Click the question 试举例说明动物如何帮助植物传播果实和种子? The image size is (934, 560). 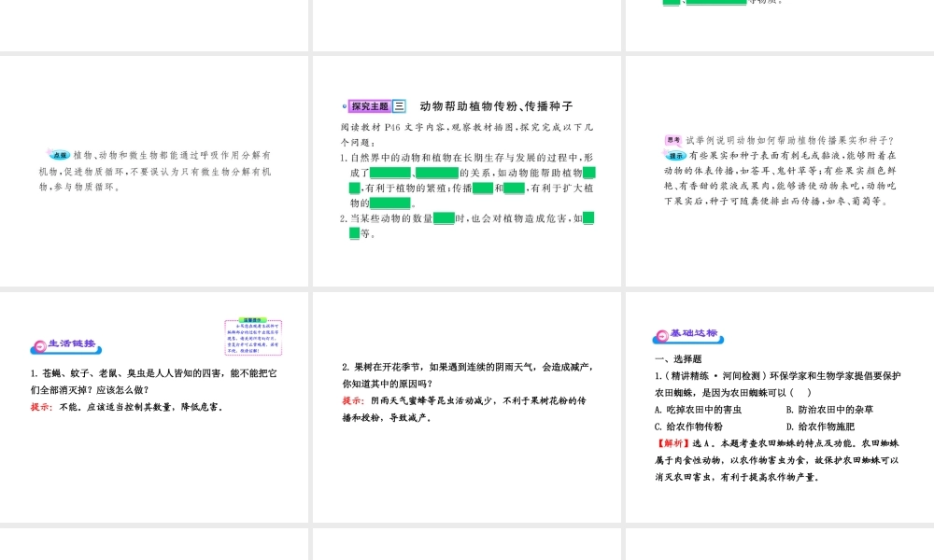click(x=790, y=140)
